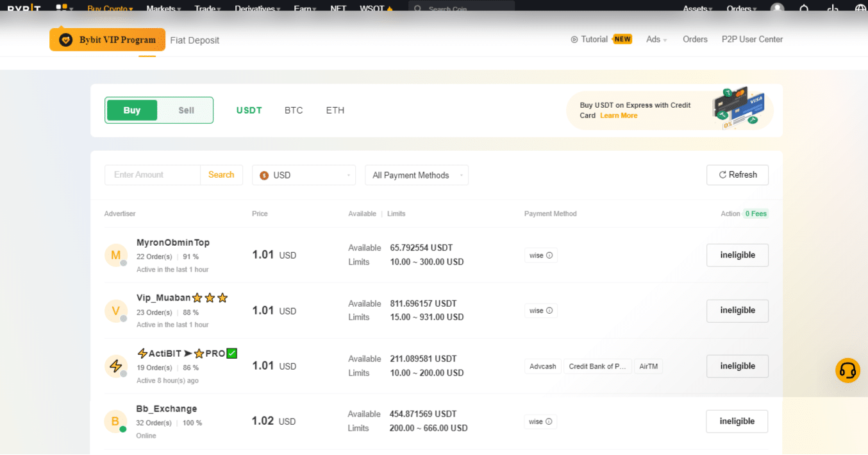Select the ETH coin tab
868x455 pixels.
[x=335, y=110]
